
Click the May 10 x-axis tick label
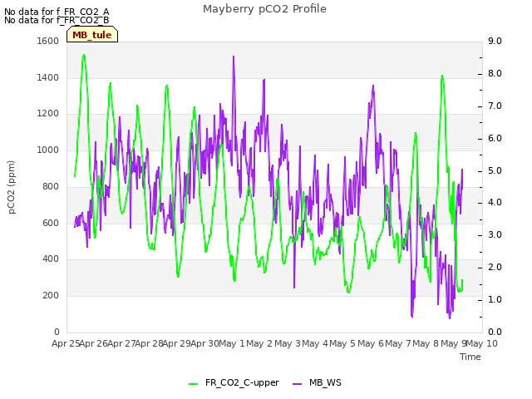pos(482,343)
